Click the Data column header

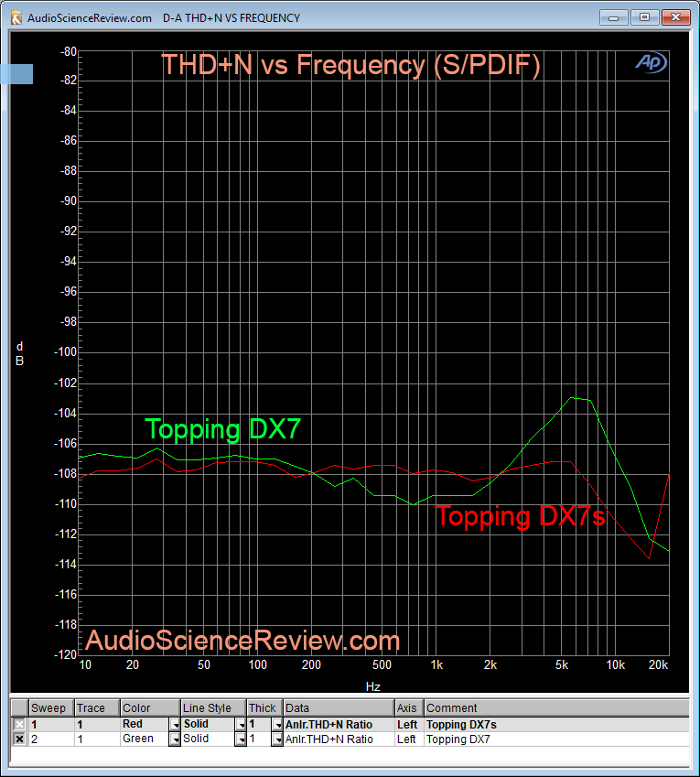[x=339, y=707]
